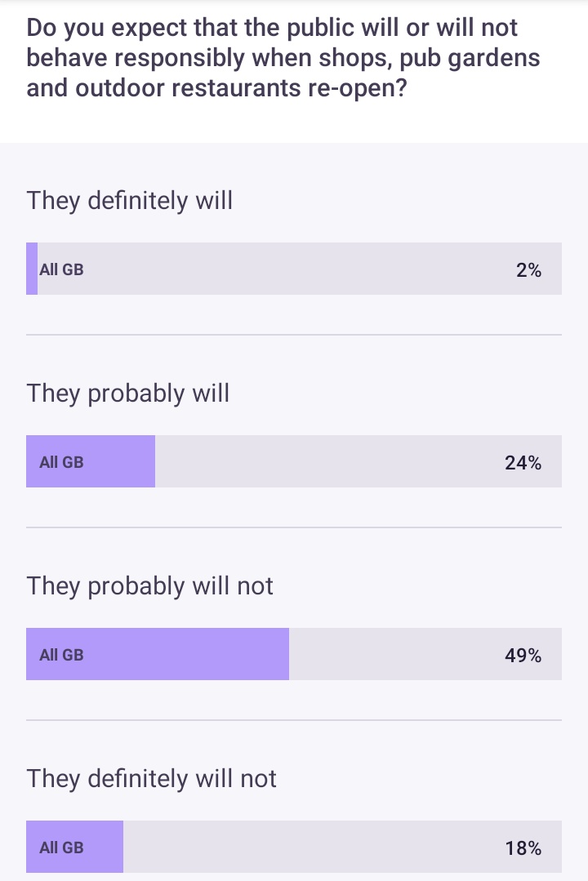Click 'All GB' text in the 24% bar

pos(61,462)
